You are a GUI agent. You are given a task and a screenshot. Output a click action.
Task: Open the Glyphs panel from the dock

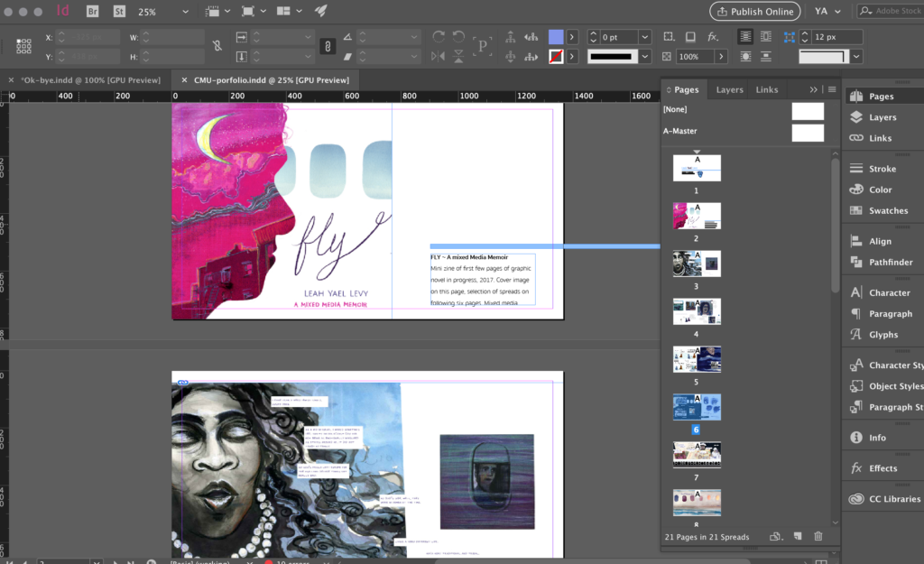(x=882, y=335)
